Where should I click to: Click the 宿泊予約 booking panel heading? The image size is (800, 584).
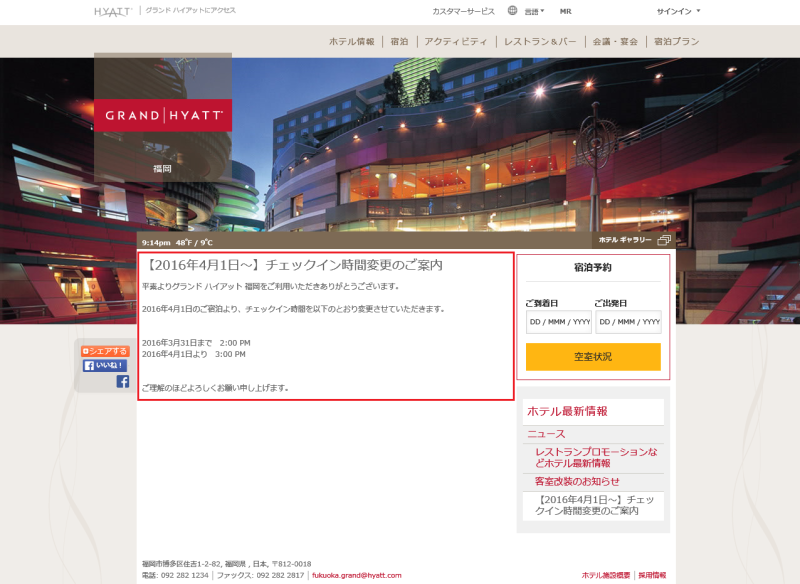[593, 267]
